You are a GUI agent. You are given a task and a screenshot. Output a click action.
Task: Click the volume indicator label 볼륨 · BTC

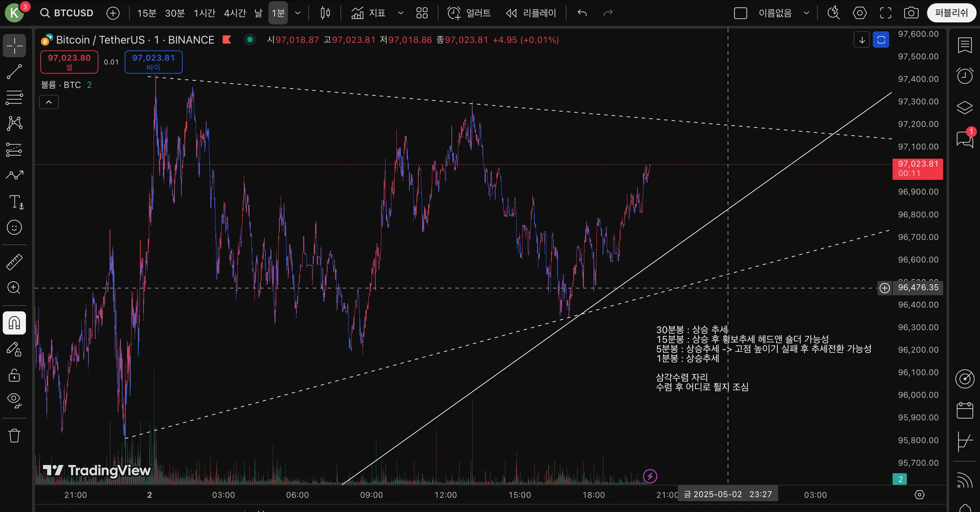[x=61, y=85]
